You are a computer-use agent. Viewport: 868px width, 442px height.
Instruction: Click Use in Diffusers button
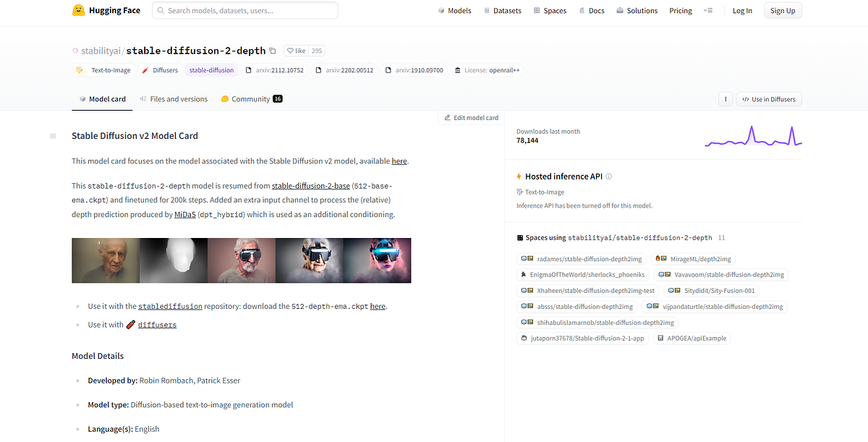(769, 99)
